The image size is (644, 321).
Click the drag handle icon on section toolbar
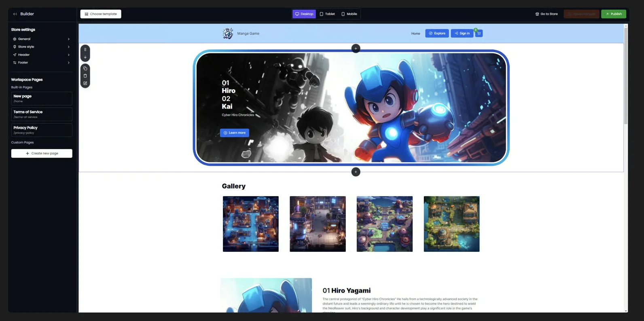(x=85, y=50)
